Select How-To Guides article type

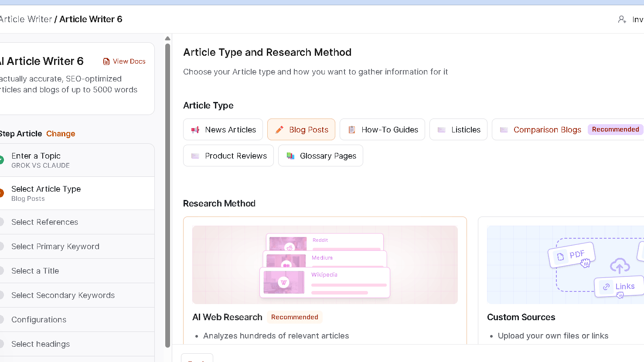pos(382,129)
